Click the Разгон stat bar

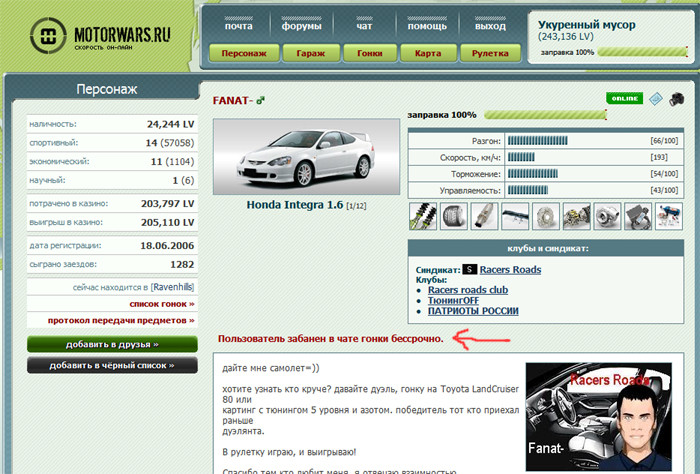click(x=538, y=141)
